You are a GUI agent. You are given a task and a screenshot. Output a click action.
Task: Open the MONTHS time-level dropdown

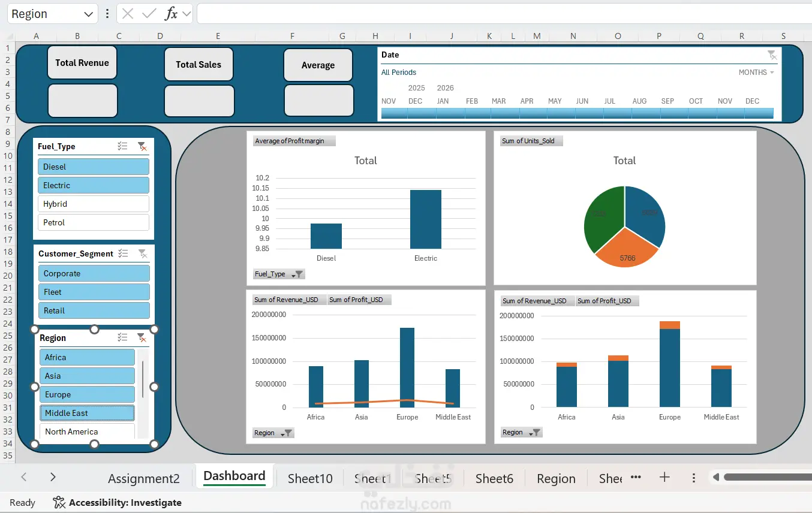[x=756, y=73]
